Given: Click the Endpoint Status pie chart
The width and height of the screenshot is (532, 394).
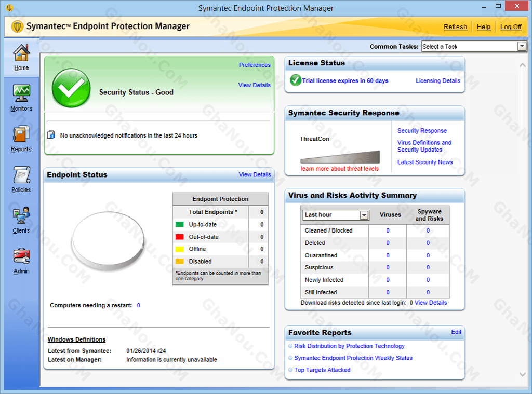Looking at the screenshot, I should [108, 241].
